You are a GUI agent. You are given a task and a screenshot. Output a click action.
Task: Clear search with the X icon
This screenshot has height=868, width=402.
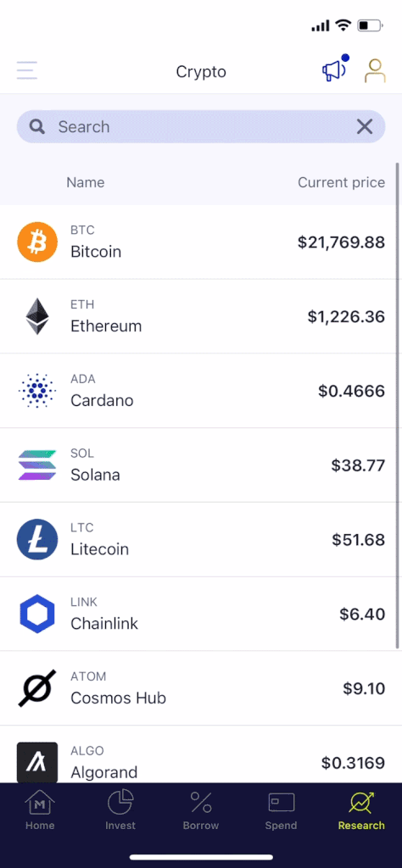pos(365,127)
